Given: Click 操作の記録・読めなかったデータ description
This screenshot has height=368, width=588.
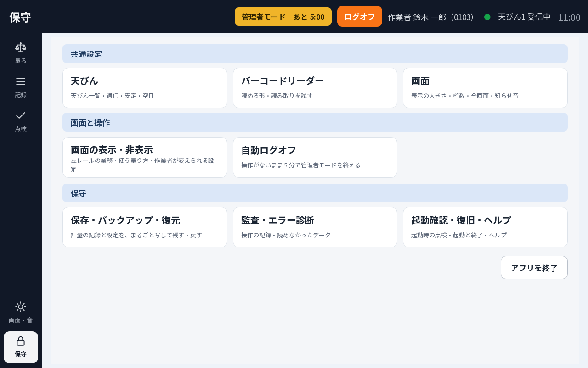Looking at the screenshot, I should tap(286, 235).
